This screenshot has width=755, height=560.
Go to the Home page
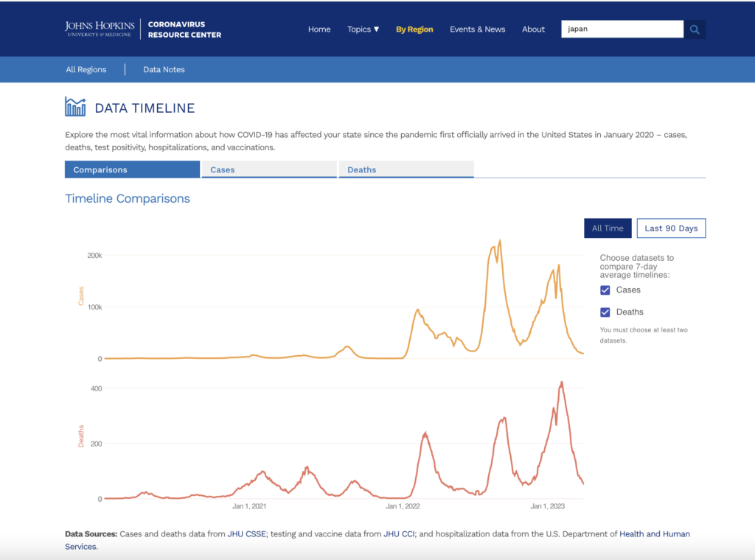click(x=319, y=29)
